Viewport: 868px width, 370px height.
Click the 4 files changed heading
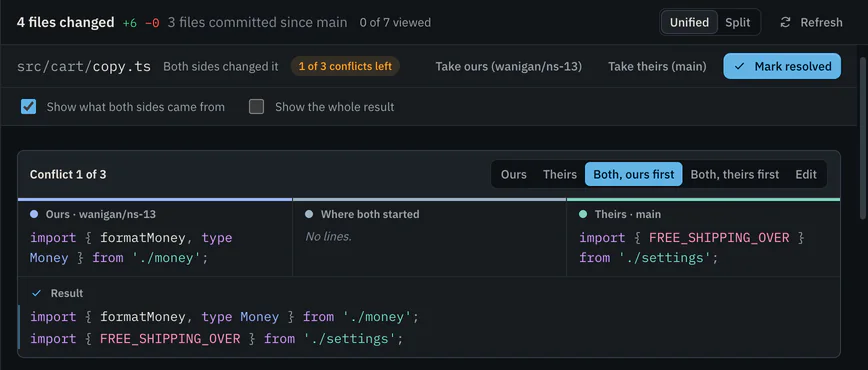(65, 23)
